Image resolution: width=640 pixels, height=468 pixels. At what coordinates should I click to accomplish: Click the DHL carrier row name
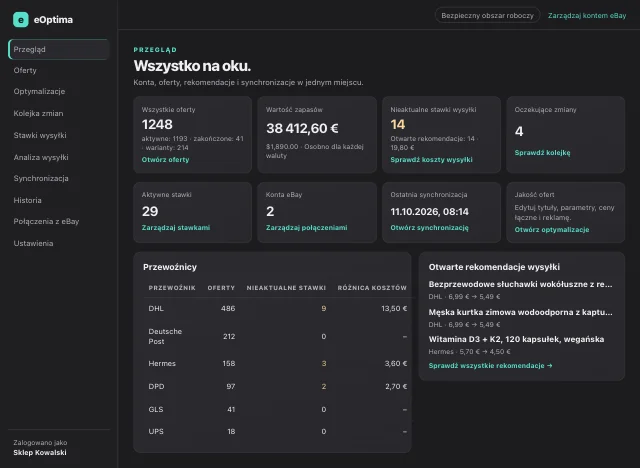click(x=156, y=308)
